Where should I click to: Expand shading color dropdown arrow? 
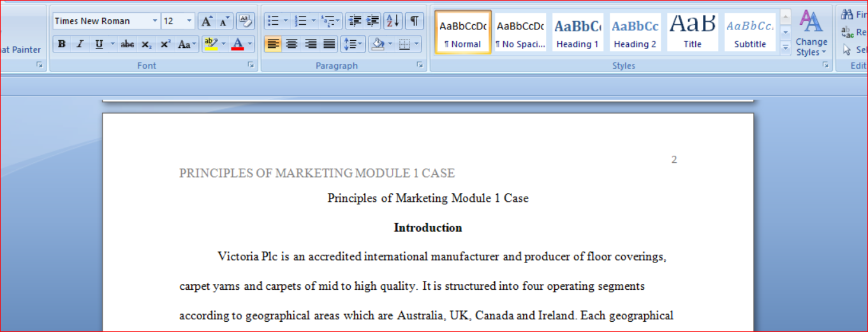(x=390, y=44)
